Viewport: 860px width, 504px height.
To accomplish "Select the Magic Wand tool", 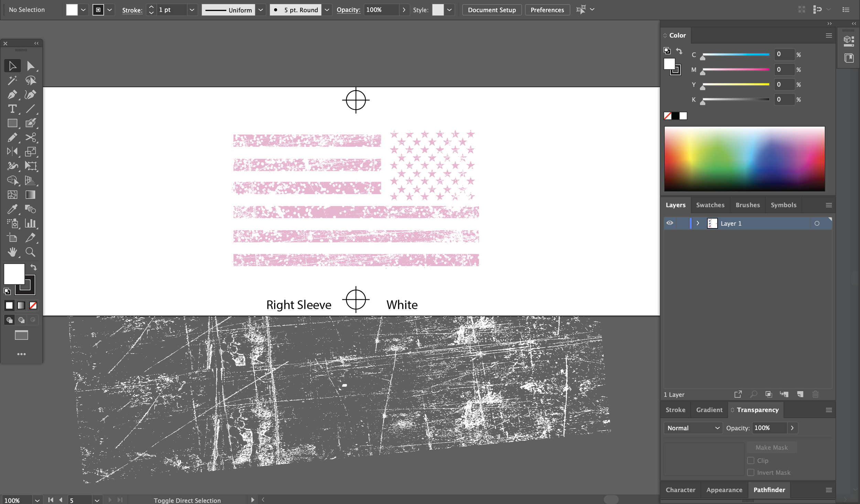I will (x=12, y=80).
